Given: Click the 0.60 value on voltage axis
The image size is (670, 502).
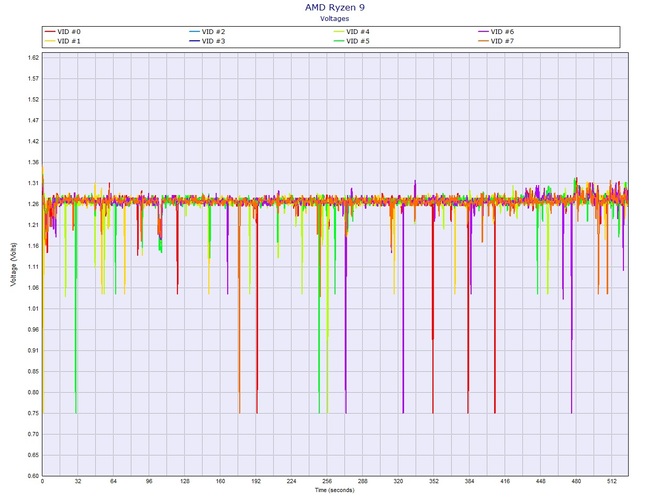Looking at the screenshot, I should 34,476.
